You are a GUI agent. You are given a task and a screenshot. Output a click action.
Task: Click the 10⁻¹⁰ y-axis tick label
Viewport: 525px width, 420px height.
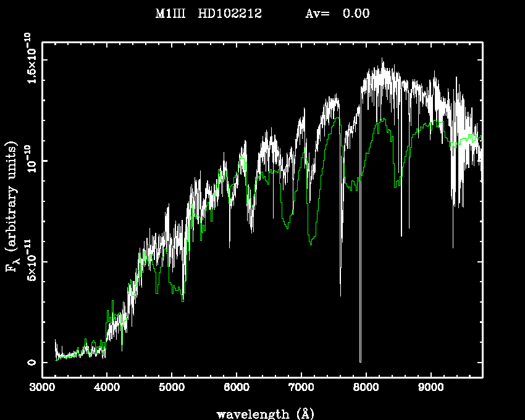pos(30,162)
